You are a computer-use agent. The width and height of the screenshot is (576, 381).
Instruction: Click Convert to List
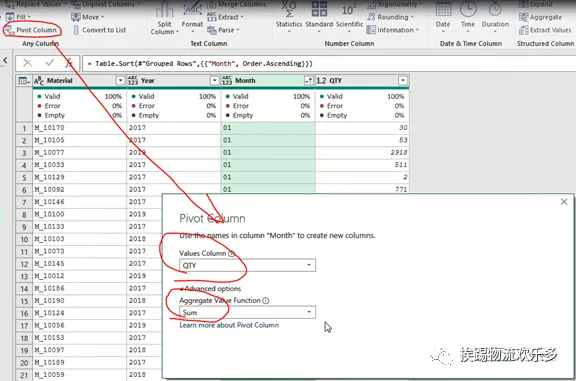[x=100, y=30]
